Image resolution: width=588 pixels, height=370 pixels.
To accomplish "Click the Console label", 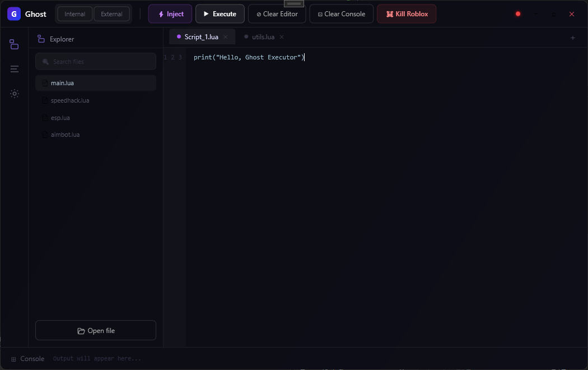I will (32, 359).
